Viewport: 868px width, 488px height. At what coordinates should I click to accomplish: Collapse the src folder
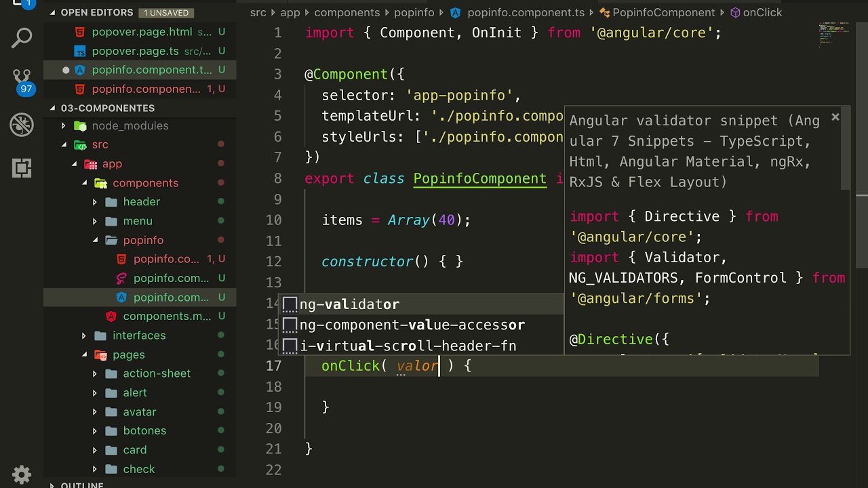click(x=64, y=144)
